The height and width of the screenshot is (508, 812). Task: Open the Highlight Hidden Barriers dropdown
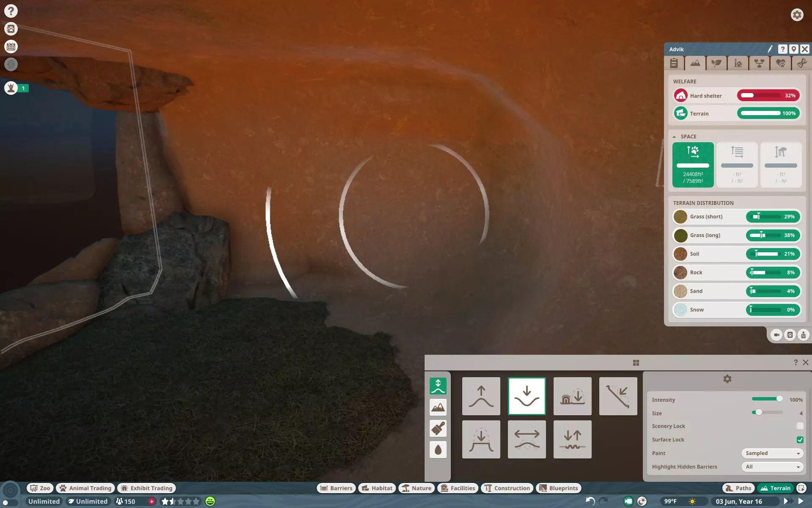[772, 467]
